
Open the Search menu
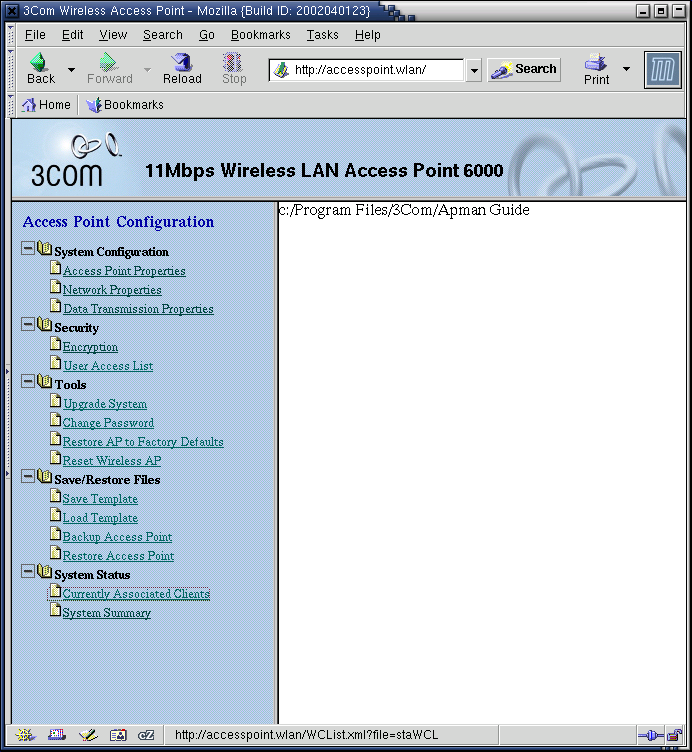click(163, 35)
